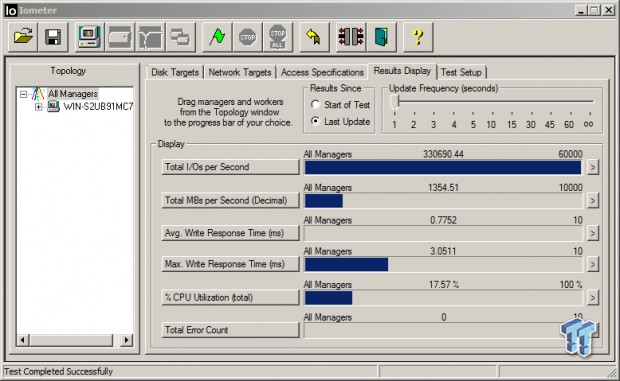Click the STOP ALL tests icon
The image size is (620, 381).
[278, 37]
